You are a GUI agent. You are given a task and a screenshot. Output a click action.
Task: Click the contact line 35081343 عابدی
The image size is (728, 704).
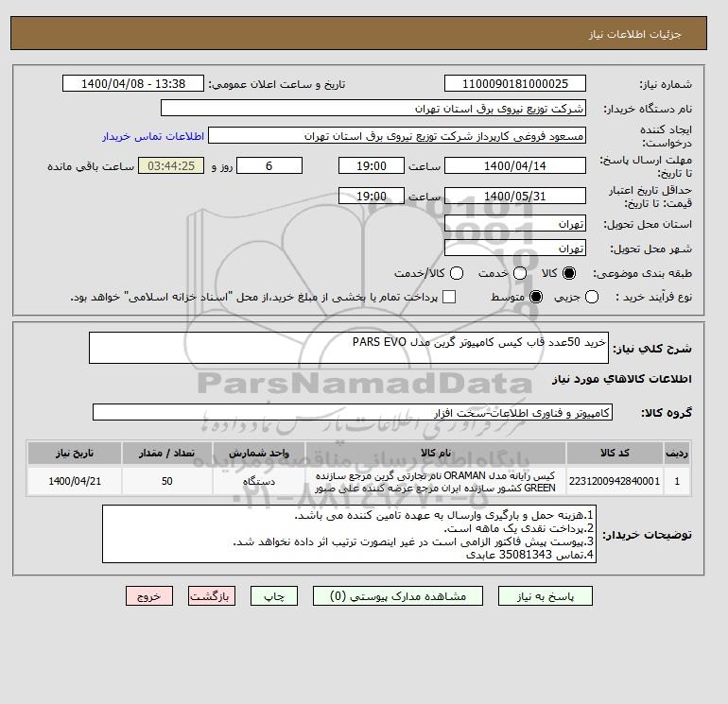529,555
